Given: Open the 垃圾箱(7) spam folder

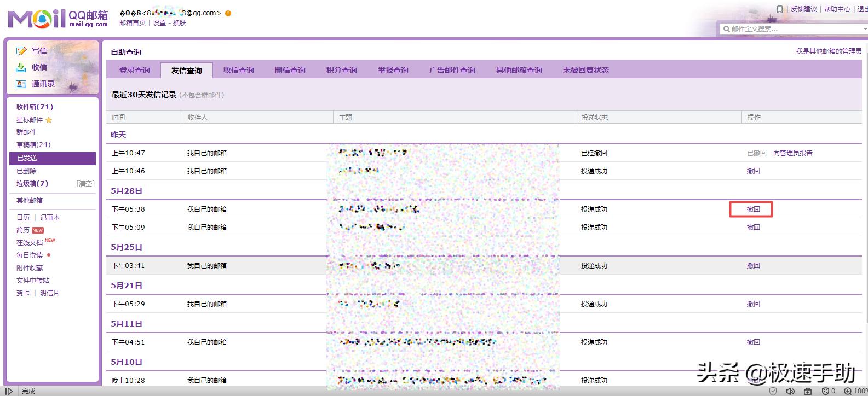Looking at the screenshot, I should 32,184.
